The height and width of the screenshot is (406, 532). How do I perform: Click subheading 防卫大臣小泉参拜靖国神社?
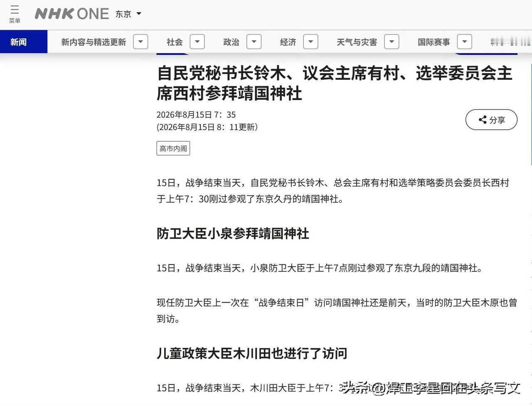[233, 234]
